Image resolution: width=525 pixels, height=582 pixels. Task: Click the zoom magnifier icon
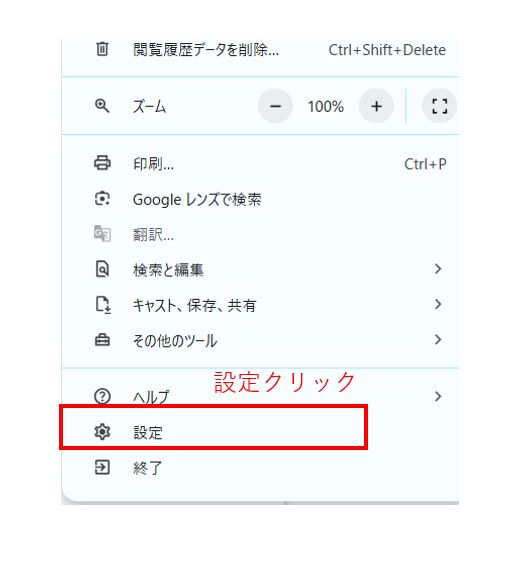coord(102,106)
